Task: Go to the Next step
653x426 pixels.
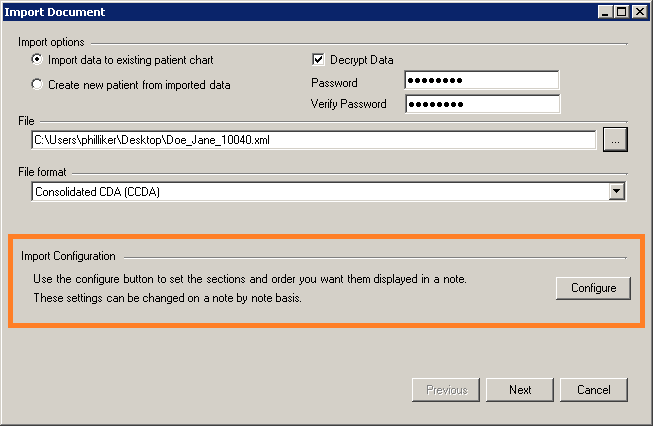Action: pos(520,390)
